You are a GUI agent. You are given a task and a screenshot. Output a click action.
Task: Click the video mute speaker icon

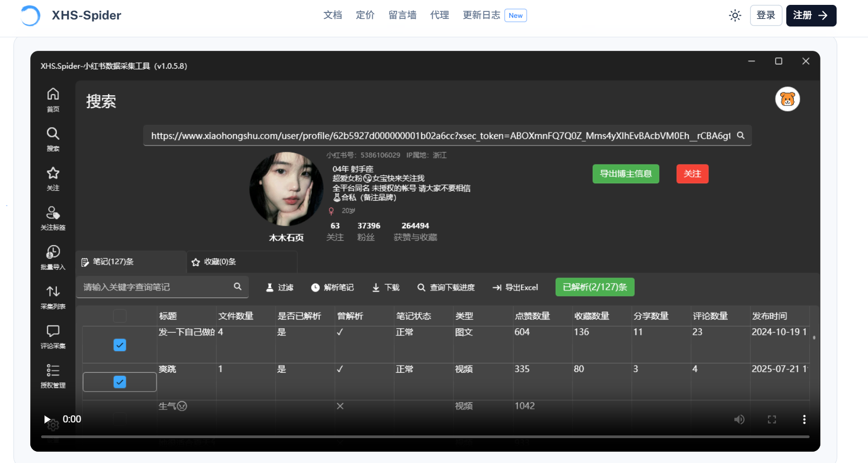click(x=739, y=419)
